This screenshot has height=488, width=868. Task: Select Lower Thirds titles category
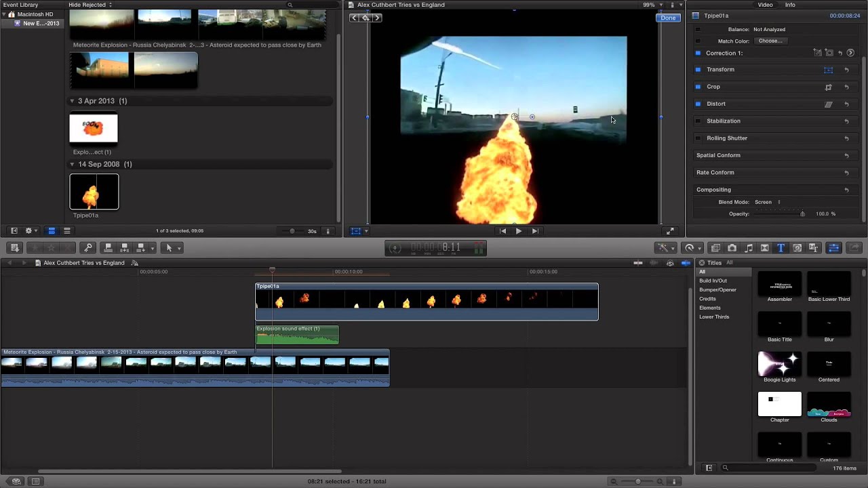coord(714,317)
